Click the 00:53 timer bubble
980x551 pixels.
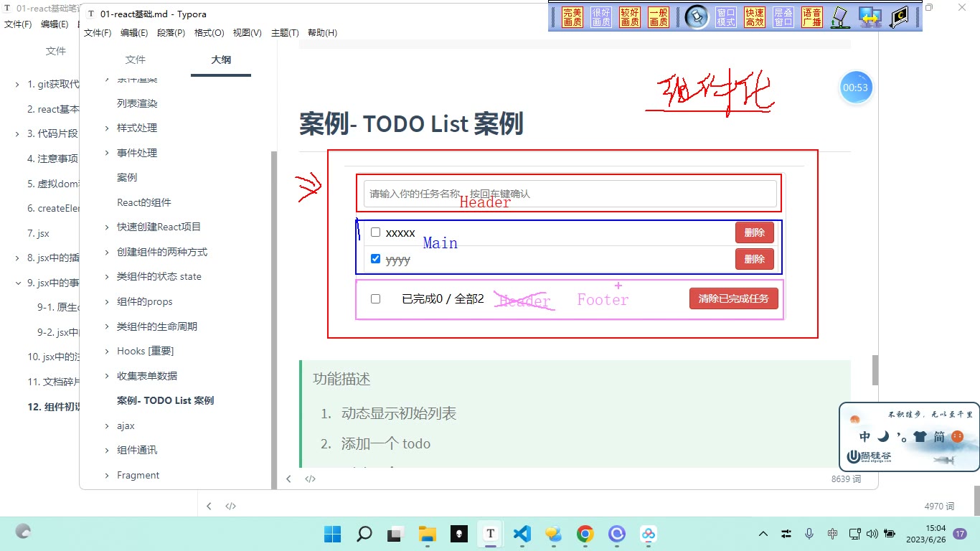[x=856, y=88]
